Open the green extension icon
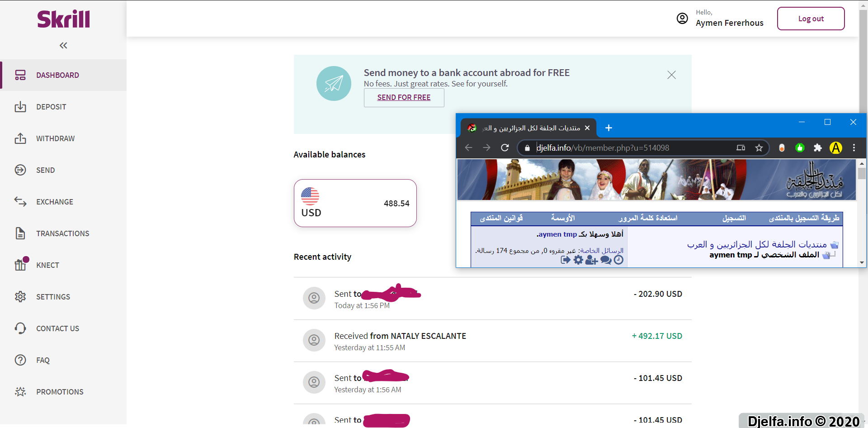Image resolution: width=868 pixels, height=428 pixels. tap(800, 147)
